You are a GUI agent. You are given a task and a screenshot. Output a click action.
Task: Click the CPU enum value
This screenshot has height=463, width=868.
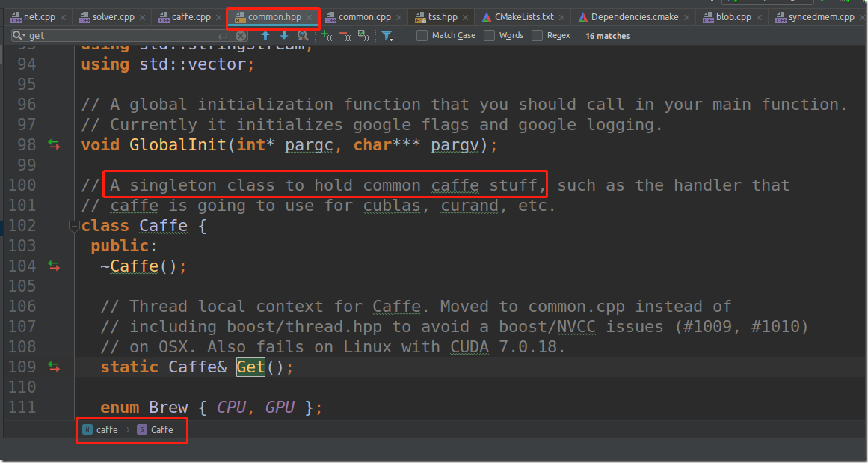click(231, 407)
